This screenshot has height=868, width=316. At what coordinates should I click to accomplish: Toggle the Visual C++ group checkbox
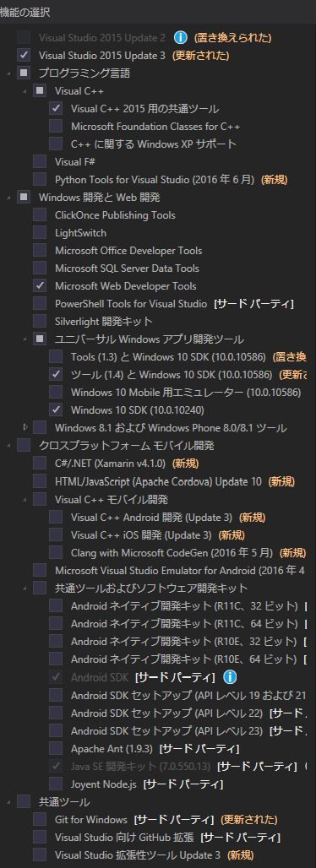(x=40, y=91)
